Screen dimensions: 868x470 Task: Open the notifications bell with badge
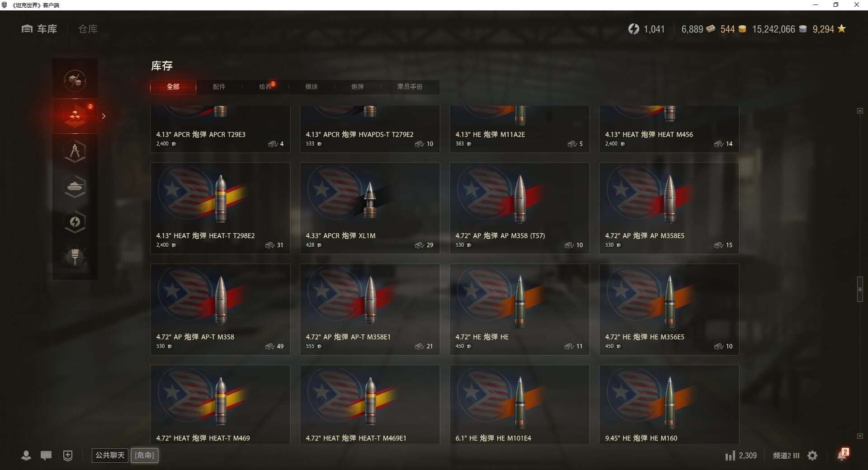[x=842, y=455]
